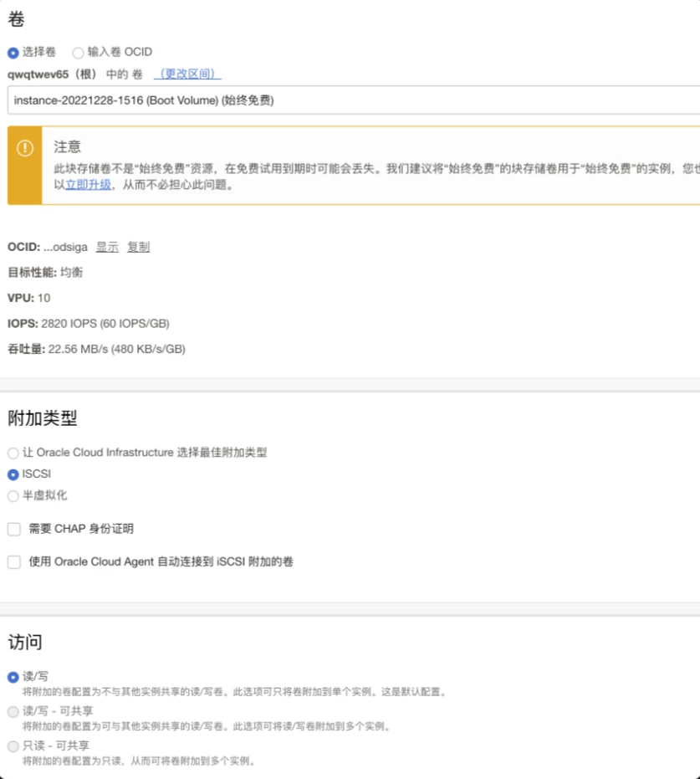The image size is (700, 779).
Task: Select the Oracle Cloud Infrastructure 选择最佳附加类型 option
Action: coord(13,453)
